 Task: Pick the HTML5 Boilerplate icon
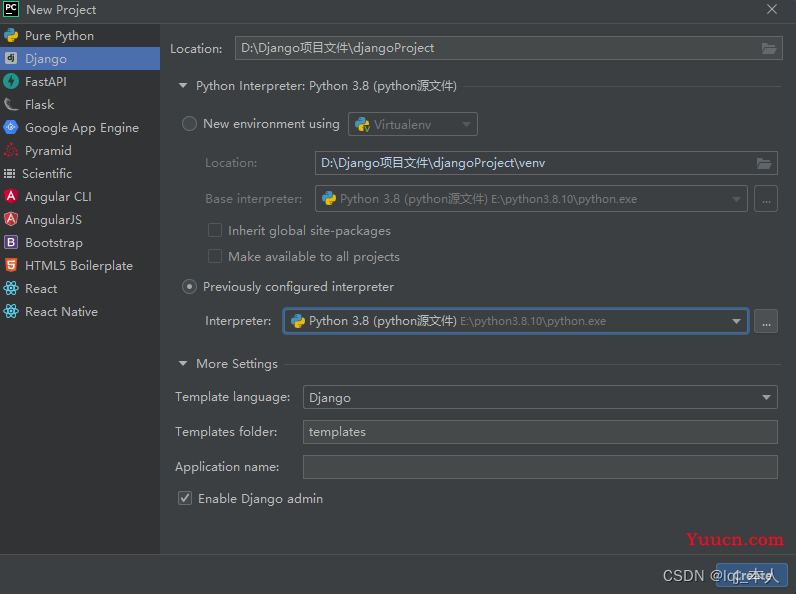coord(11,266)
